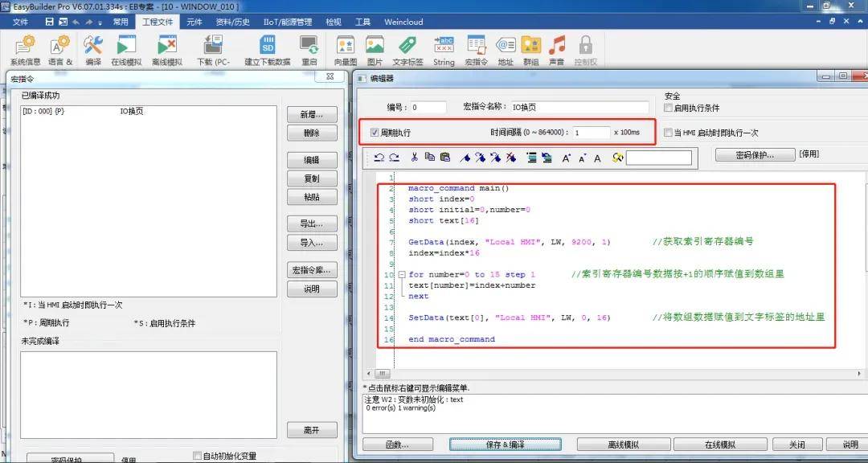Collapse the for-loop fold marker at line 10

tap(402, 275)
